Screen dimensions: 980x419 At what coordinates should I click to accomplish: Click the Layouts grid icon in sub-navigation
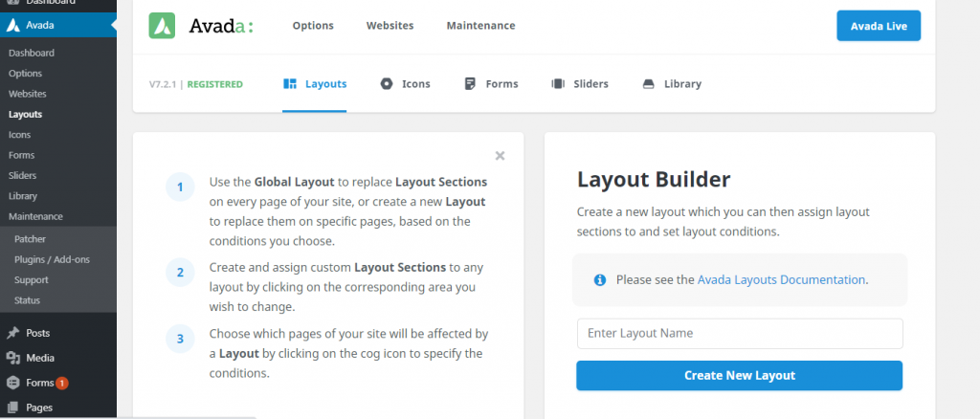coord(290,83)
